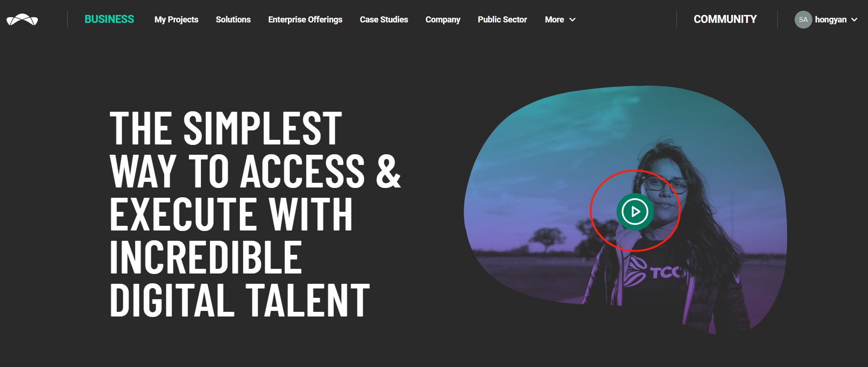
Task: Play the hero video
Action: pyautogui.click(x=635, y=212)
